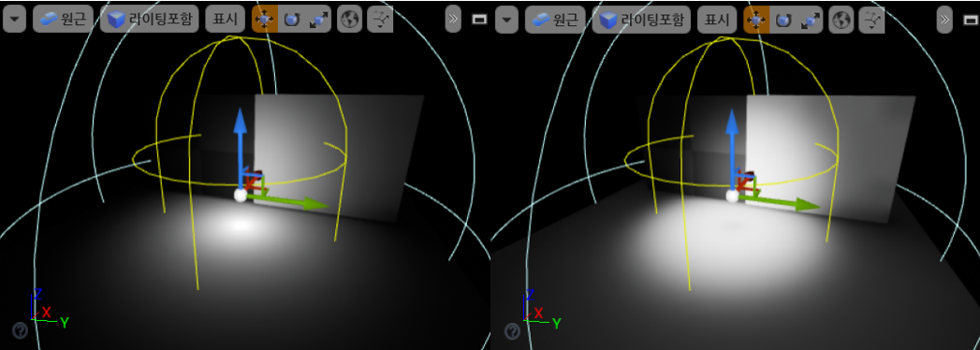The image size is (980, 350).
Task: Open the right viewport options dropdown arrow
Action: pyautogui.click(x=507, y=20)
